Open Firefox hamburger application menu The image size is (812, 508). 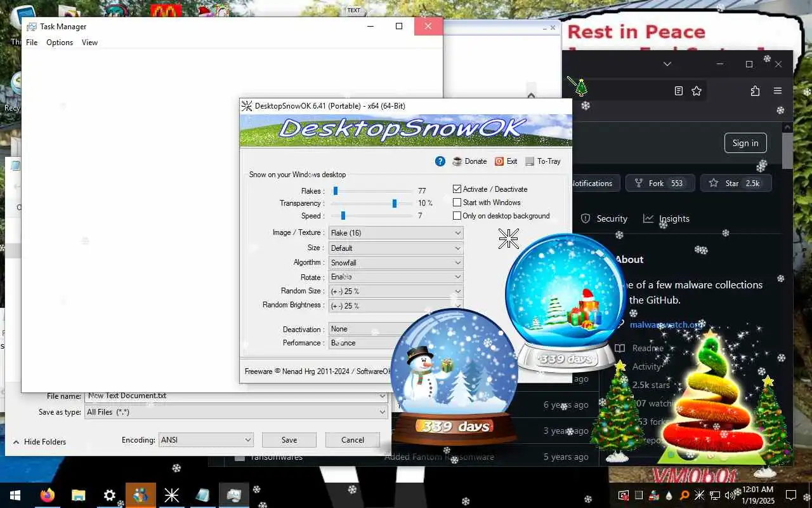(778, 91)
